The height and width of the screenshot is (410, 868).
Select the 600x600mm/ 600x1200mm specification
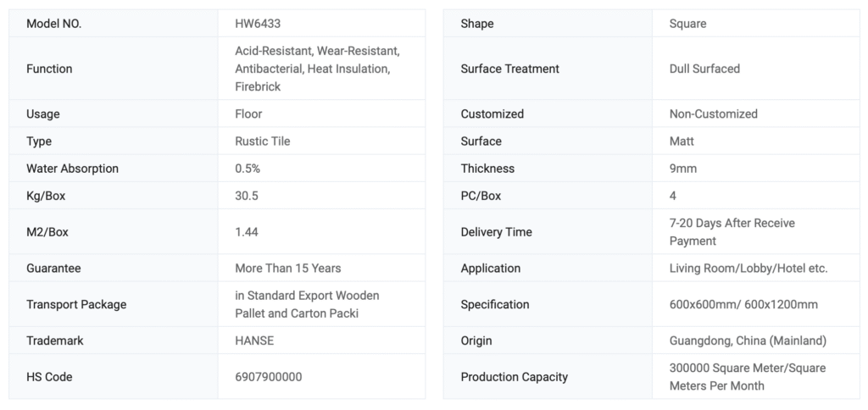tap(743, 304)
